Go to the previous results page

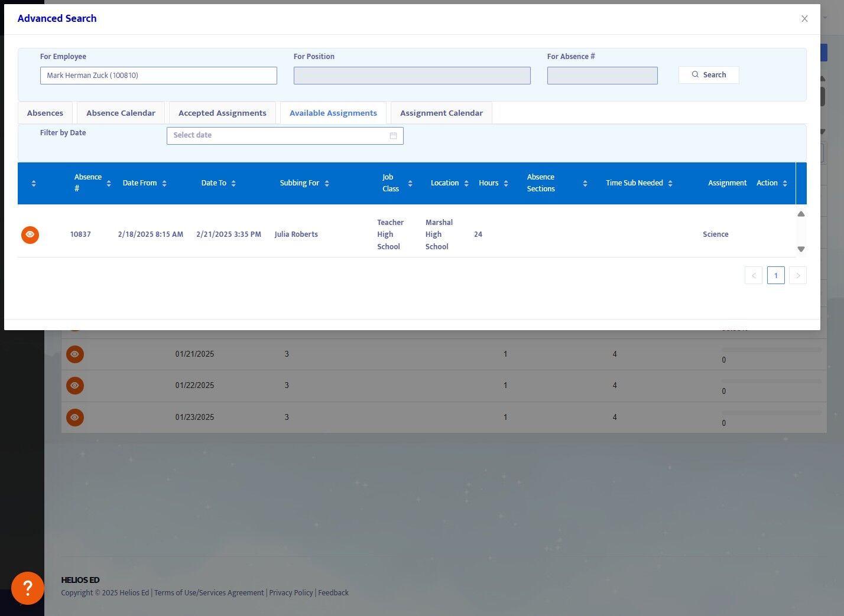[x=753, y=276]
